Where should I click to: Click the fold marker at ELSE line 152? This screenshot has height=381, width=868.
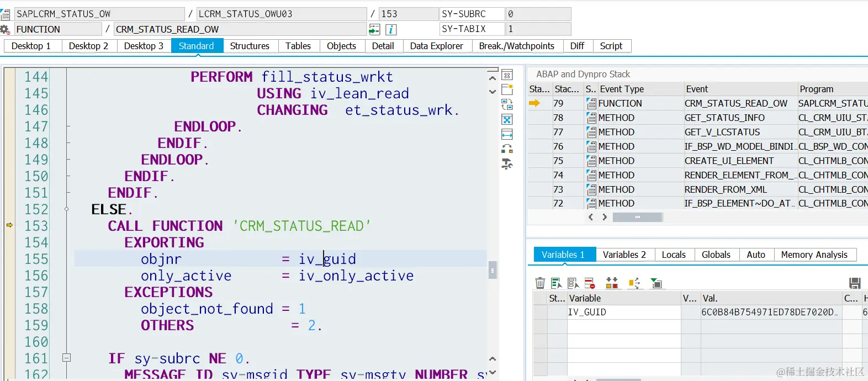[x=67, y=209]
